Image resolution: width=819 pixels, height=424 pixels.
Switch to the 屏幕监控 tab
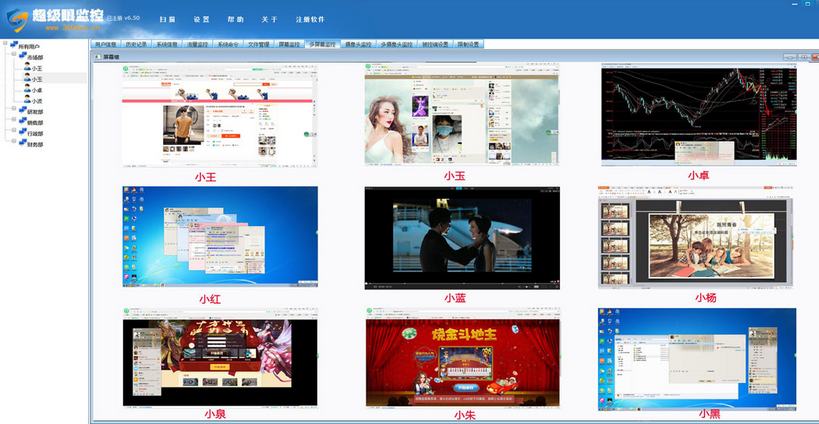click(x=289, y=44)
